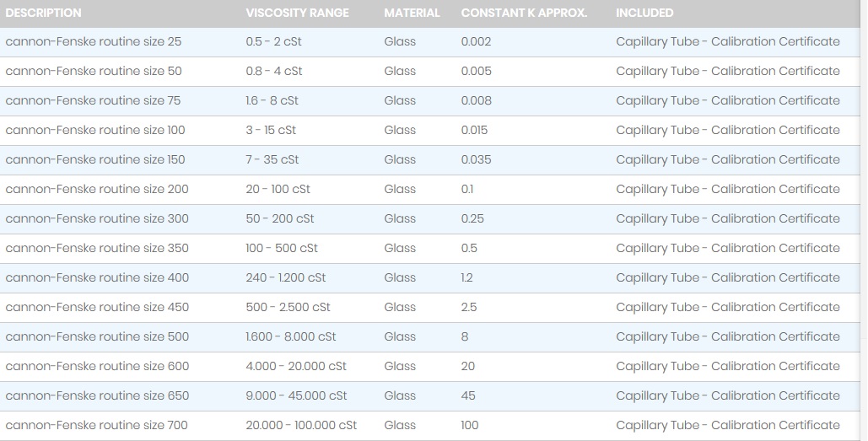The width and height of the screenshot is (868, 441).
Task: Click cannon-Fenske routine size 50 description
Action: point(93,72)
